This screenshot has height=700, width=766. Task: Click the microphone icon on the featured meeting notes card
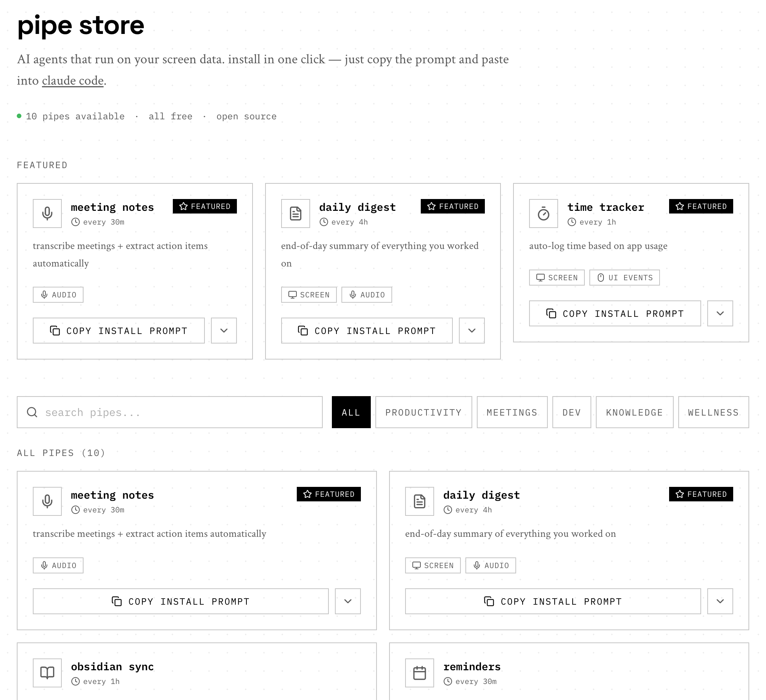(47, 214)
